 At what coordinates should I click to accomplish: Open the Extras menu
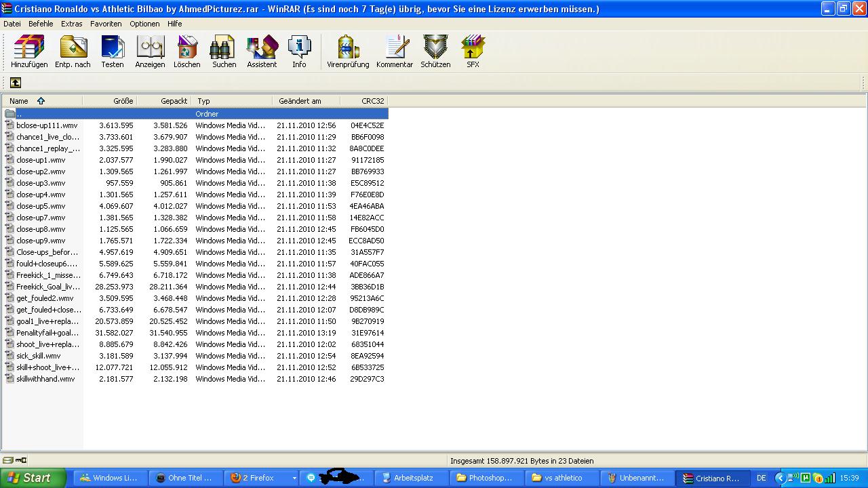pos(71,24)
